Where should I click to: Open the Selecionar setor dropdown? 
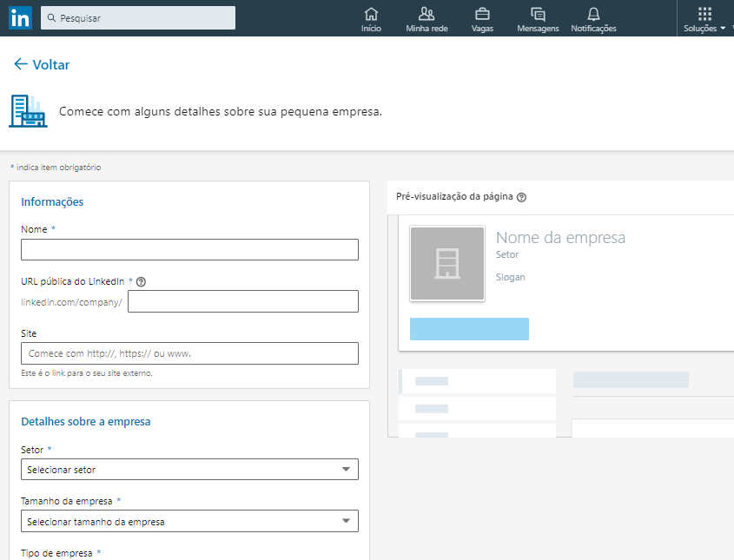pos(189,469)
